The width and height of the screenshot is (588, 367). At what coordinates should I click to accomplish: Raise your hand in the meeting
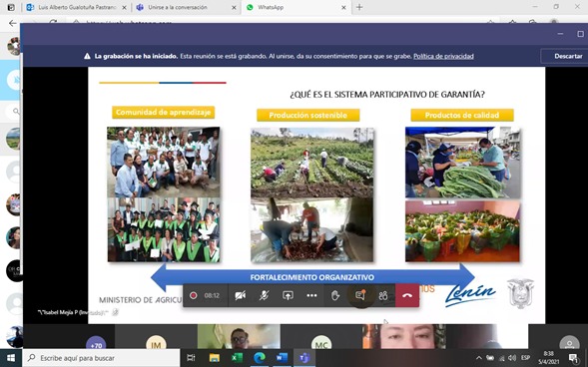point(335,295)
